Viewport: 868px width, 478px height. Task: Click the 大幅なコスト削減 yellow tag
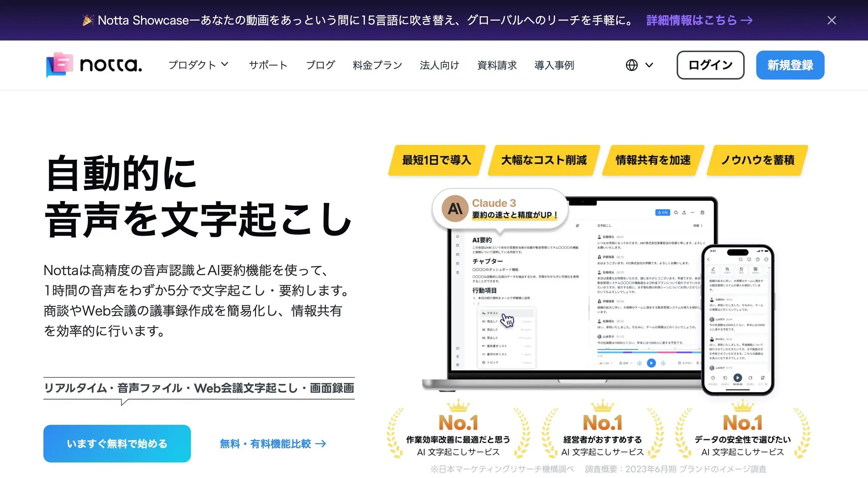point(544,160)
